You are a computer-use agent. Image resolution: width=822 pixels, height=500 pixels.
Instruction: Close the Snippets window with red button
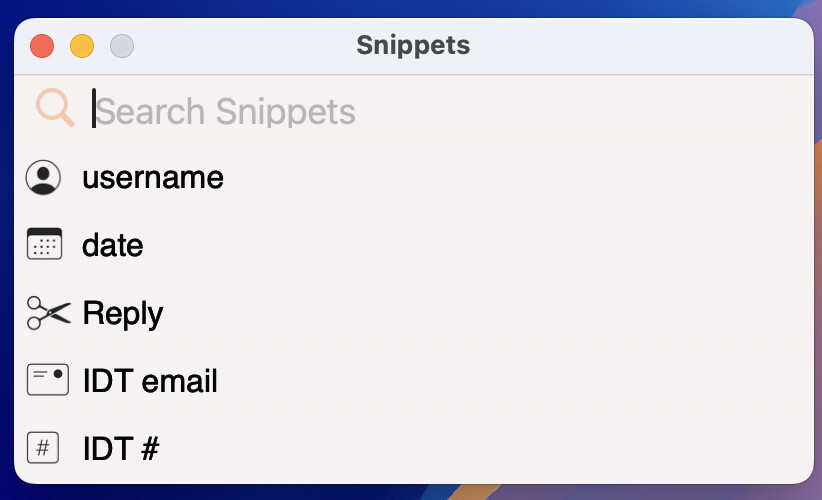42,46
